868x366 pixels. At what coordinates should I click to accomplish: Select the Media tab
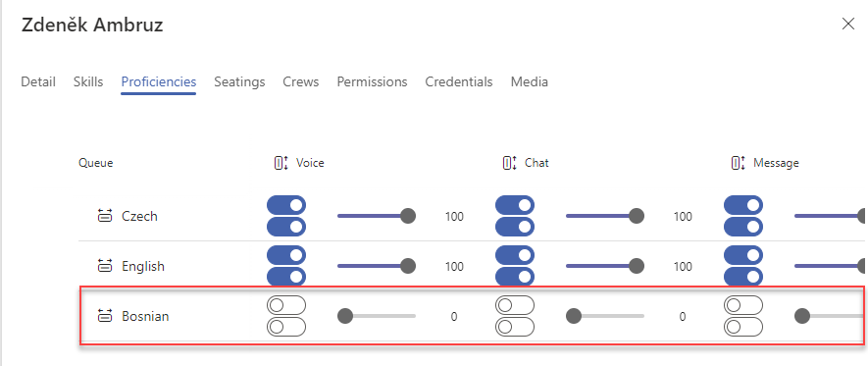click(x=530, y=82)
